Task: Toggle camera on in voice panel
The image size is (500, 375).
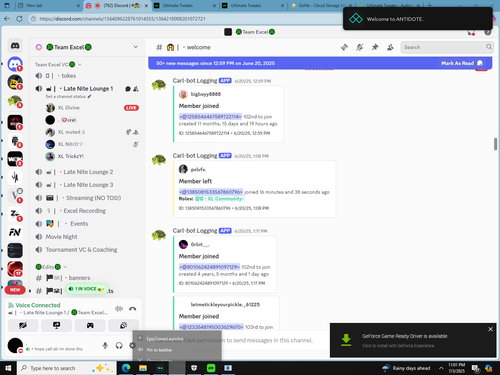Action: click(23, 325)
